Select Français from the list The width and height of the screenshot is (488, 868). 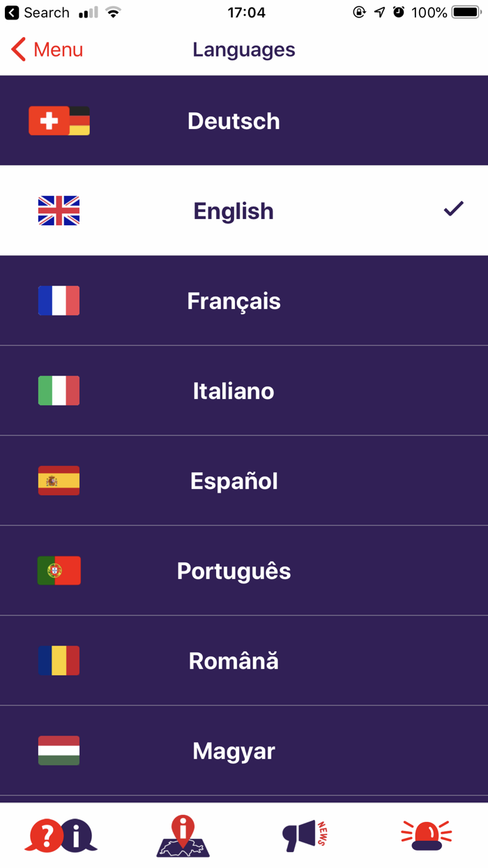pos(234,301)
